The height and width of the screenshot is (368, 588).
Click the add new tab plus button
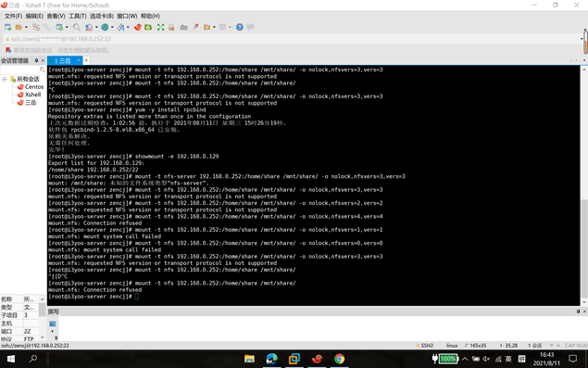coord(86,60)
